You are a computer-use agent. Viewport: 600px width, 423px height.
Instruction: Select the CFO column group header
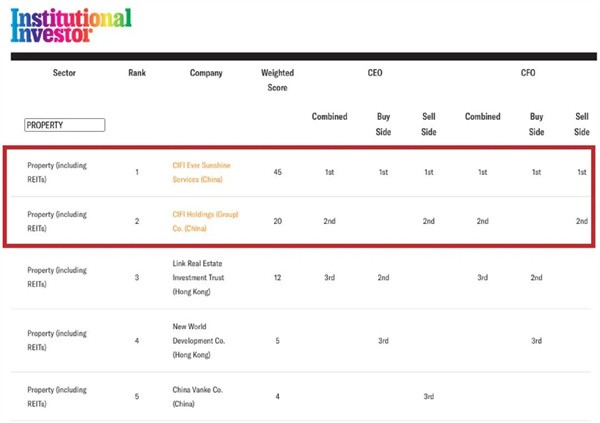point(528,73)
